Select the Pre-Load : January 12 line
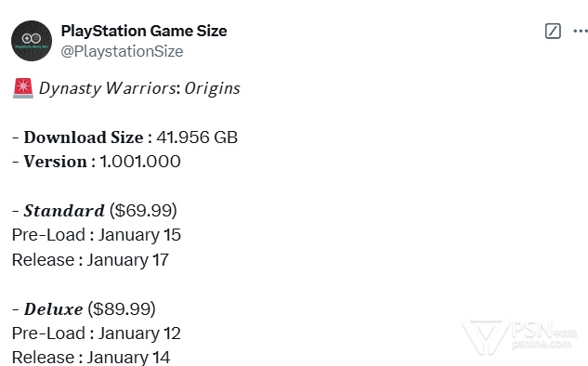The image size is (588, 366). click(97, 333)
